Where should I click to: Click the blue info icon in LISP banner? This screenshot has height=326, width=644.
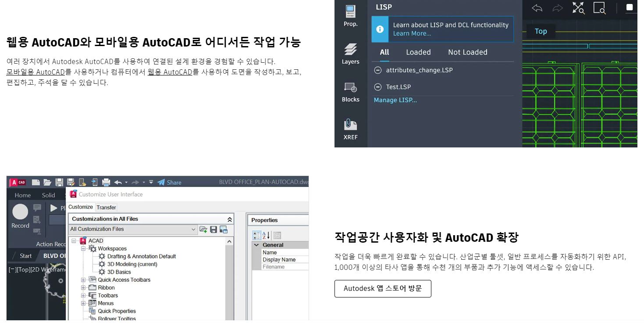(380, 29)
